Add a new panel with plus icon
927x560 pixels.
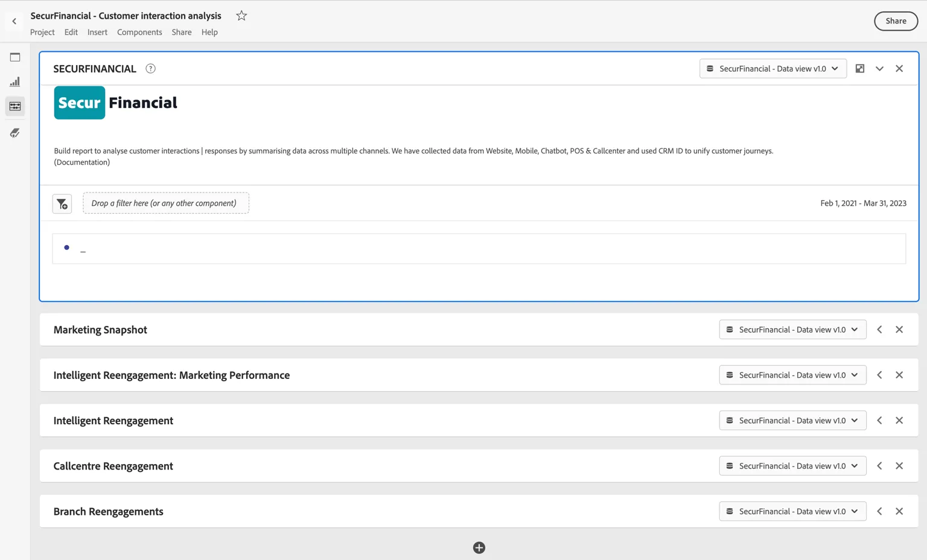point(479,548)
